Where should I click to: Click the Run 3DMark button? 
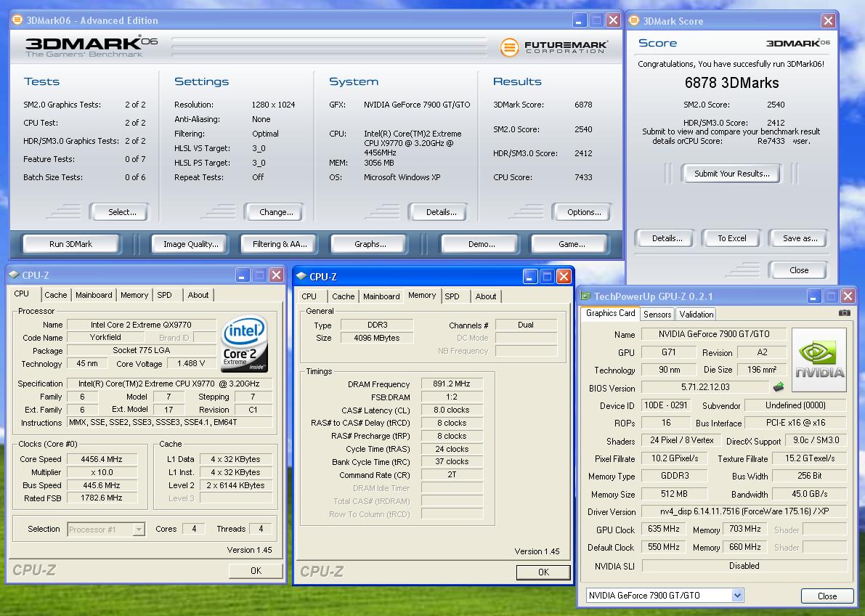[x=70, y=244]
